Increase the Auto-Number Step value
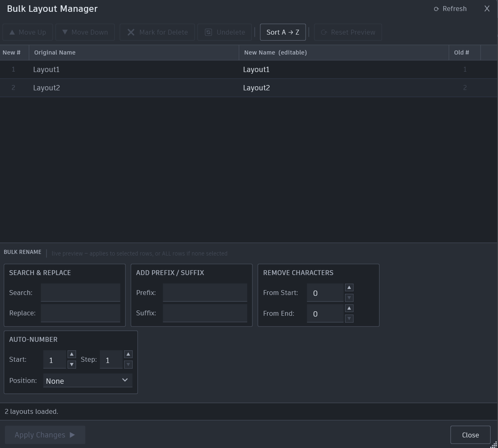This screenshot has height=448, width=498. [128, 354]
